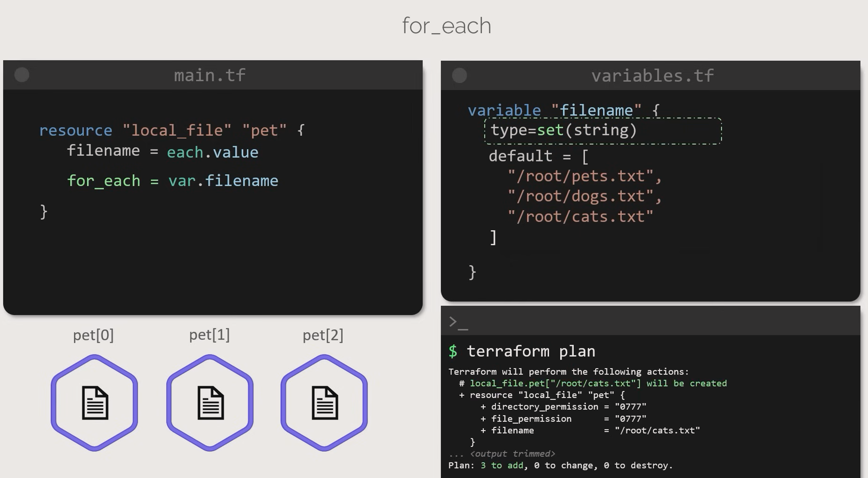Click the "/root/cats.txt" default value
Viewport: 868px width, 478px height.
[x=580, y=217]
